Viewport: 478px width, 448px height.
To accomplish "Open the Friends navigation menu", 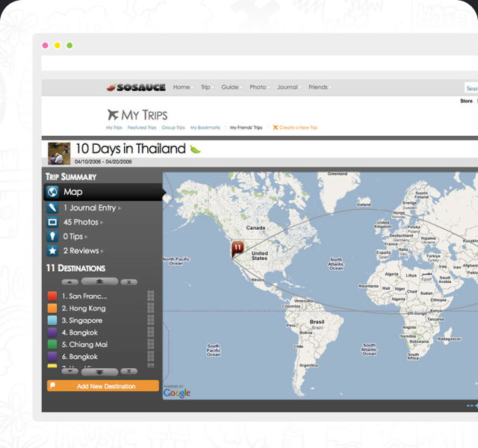I will (x=320, y=87).
